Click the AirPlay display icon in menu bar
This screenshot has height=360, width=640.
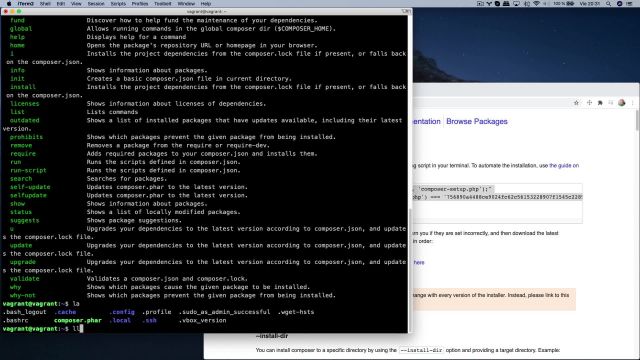[x=516, y=4]
